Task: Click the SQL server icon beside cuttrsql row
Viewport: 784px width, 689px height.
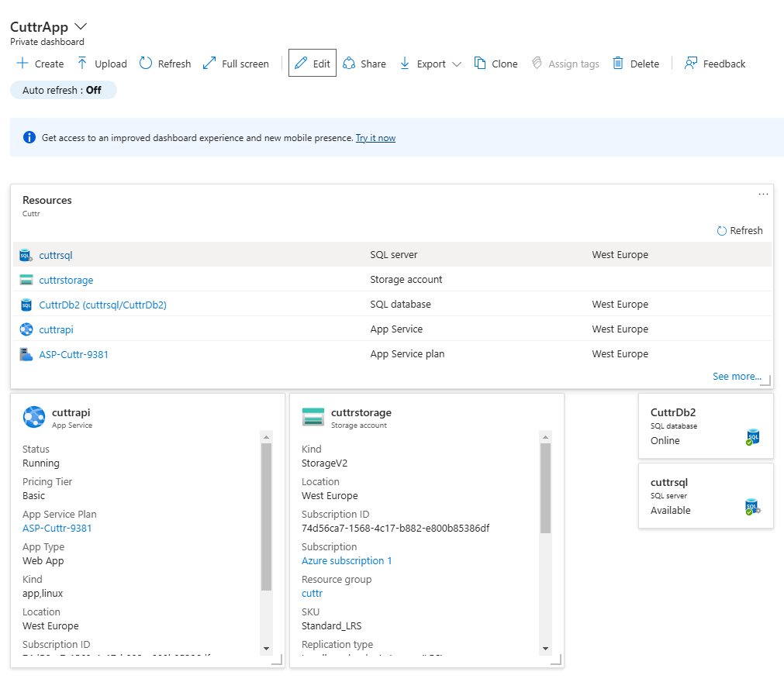Action: [26, 255]
